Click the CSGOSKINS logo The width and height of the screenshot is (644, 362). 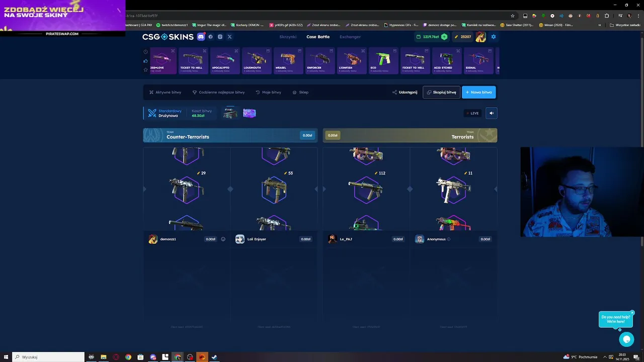pos(168,37)
